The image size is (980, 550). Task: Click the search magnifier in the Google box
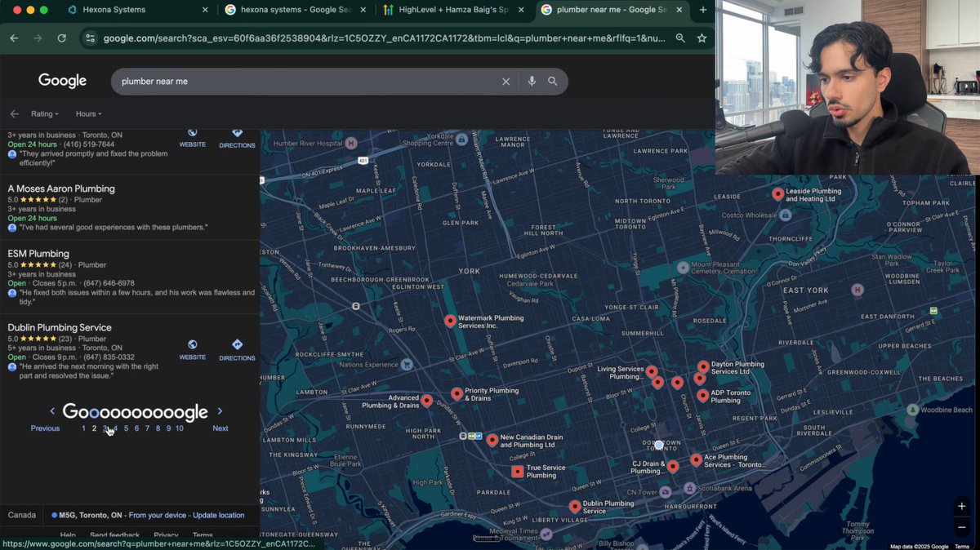(553, 82)
